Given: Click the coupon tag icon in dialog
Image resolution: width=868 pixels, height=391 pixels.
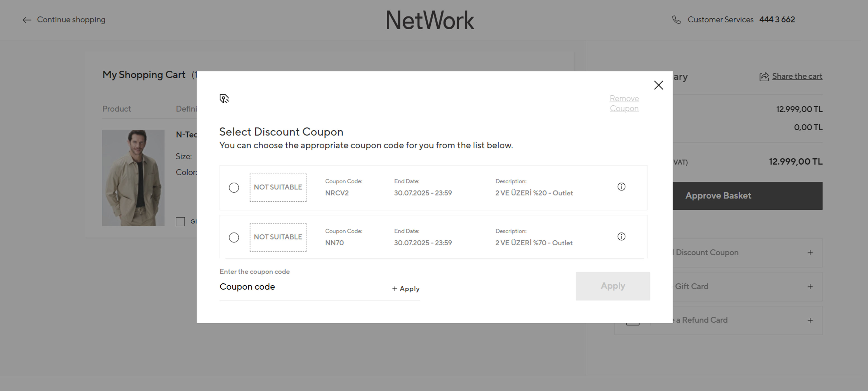Looking at the screenshot, I should click(x=224, y=98).
